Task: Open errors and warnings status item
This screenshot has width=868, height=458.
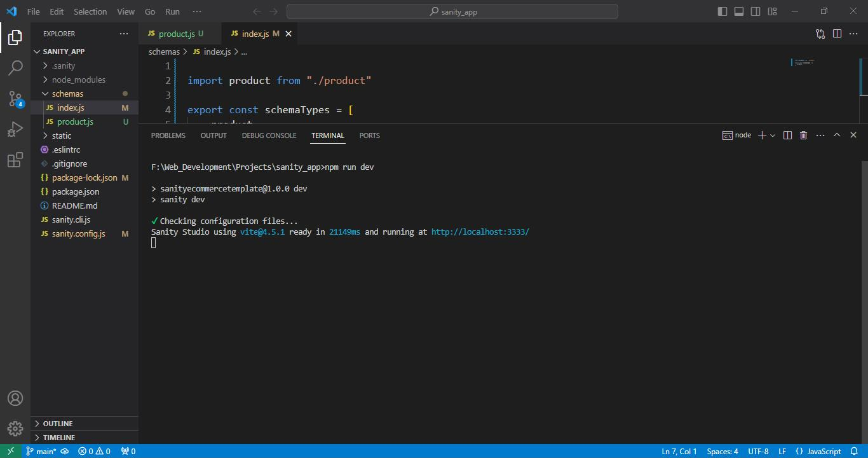Action: coord(94,451)
